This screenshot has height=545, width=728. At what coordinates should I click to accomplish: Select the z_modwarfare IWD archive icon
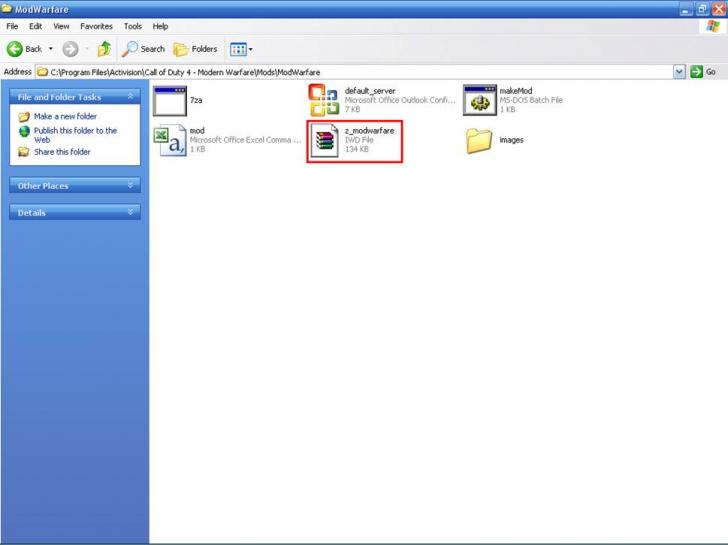point(325,141)
